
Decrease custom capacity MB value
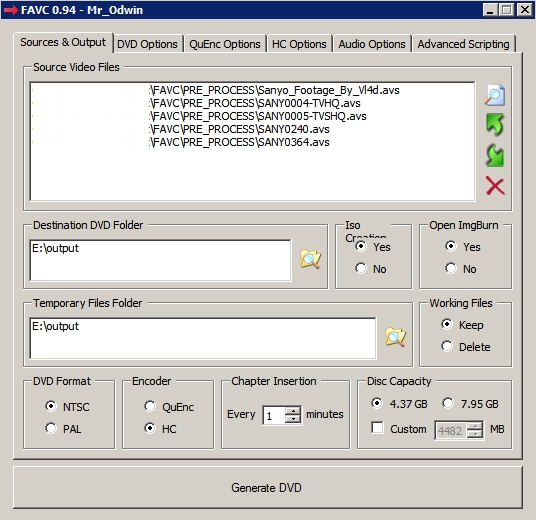click(x=475, y=435)
